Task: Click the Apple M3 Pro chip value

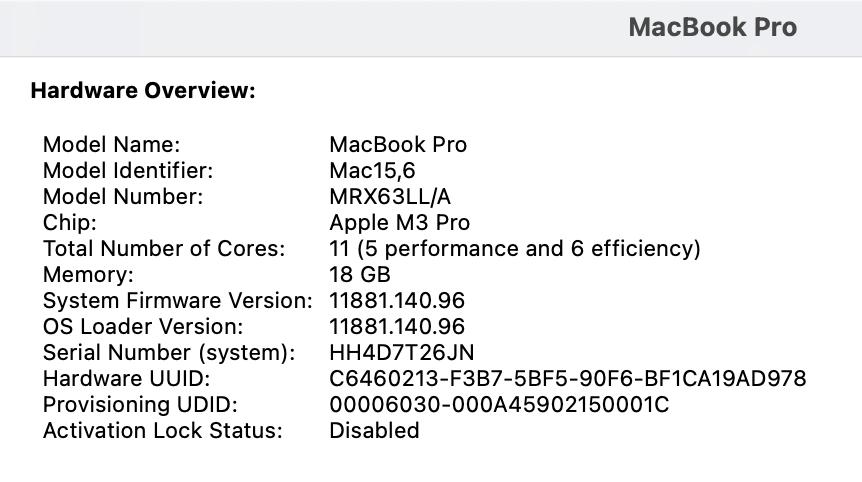Action: pyautogui.click(x=399, y=222)
